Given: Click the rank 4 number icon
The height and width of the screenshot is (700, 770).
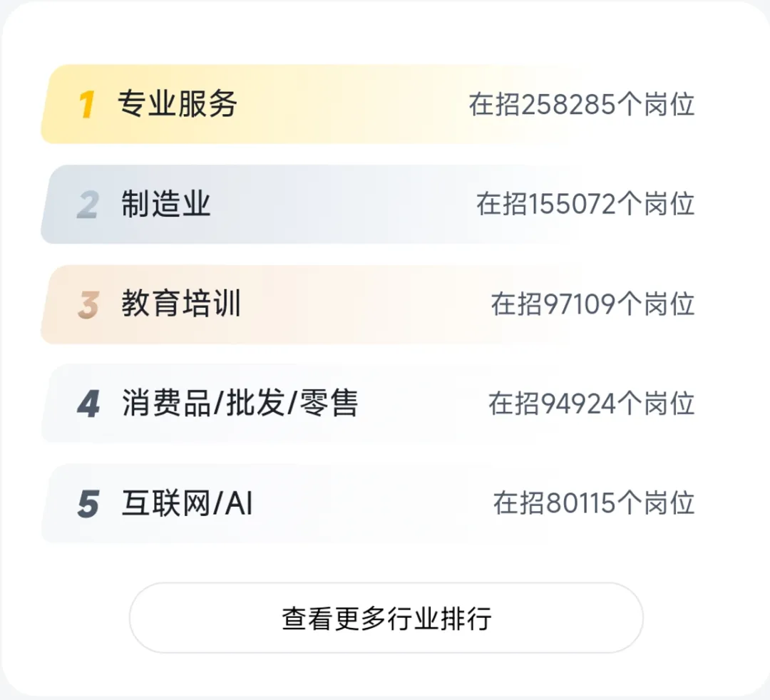Looking at the screenshot, I should [89, 404].
